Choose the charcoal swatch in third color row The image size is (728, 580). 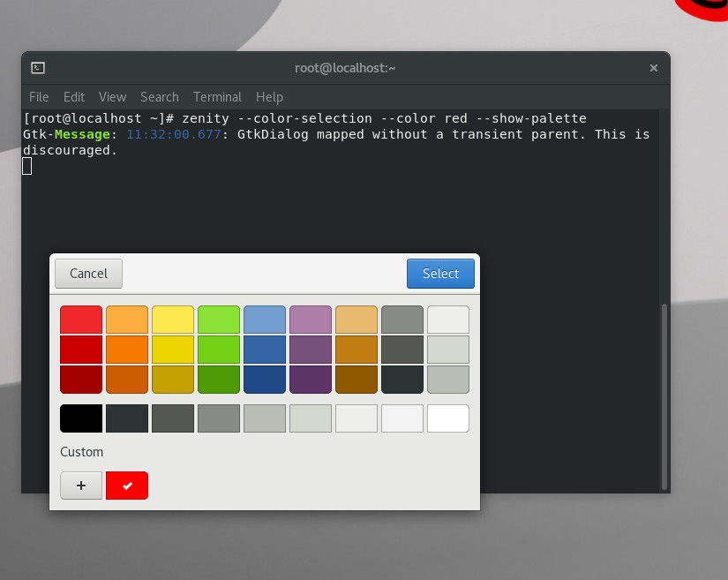(402, 380)
